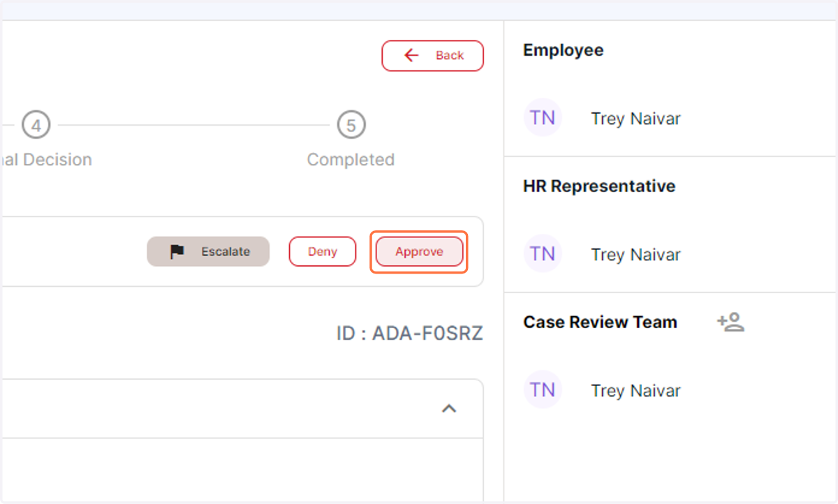This screenshot has width=838, height=504.
Task: Collapse the section with the up chevron
Action: 449,409
